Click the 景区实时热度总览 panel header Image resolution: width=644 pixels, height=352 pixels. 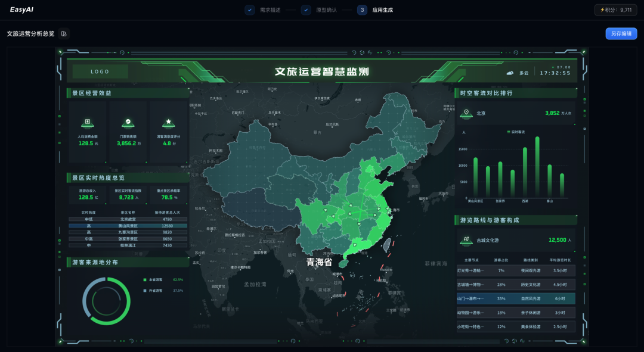coord(128,177)
